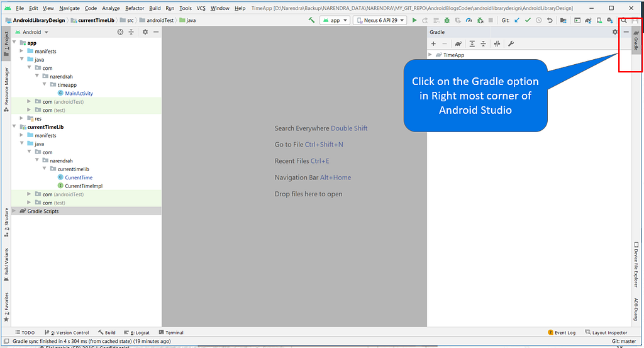The height and width of the screenshot is (348, 644).
Task: Open the Refactor menu
Action: coord(135,8)
